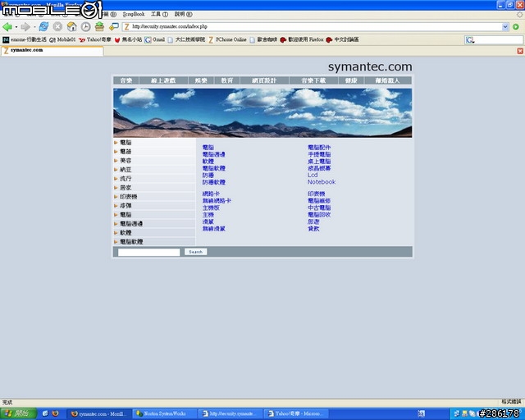The width and height of the screenshot is (525, 420).
Task: Open the 電腦回收 link
Action: coord(319,215)
